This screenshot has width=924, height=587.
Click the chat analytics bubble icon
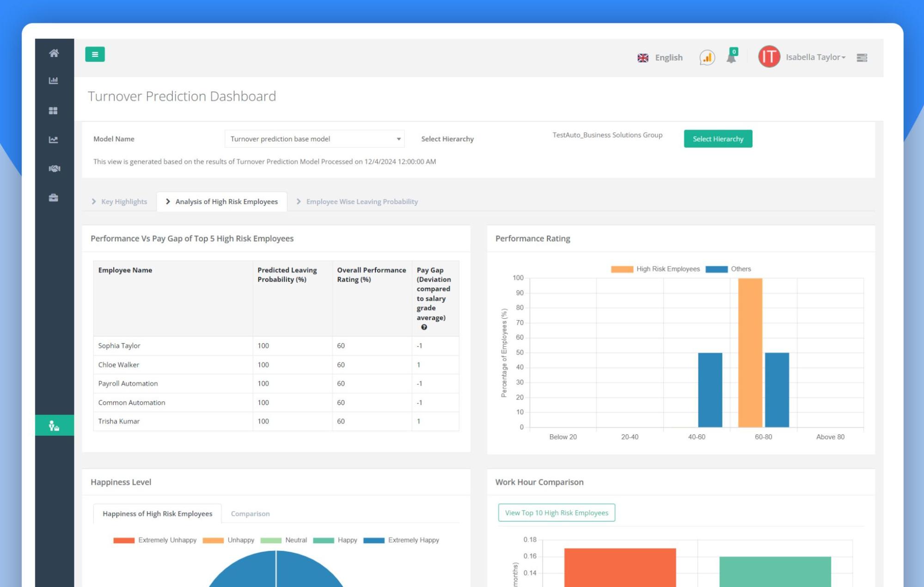pos(706,57)
